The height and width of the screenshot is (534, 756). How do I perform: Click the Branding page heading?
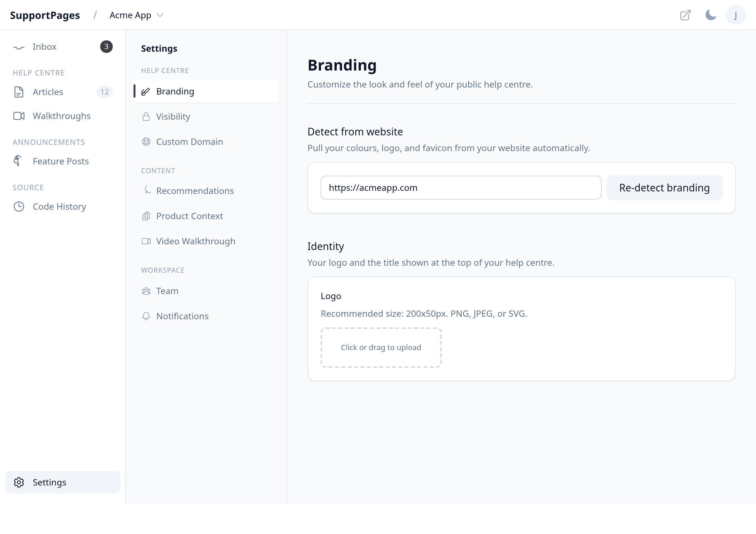pyautogui.click(x=342, y=65)
